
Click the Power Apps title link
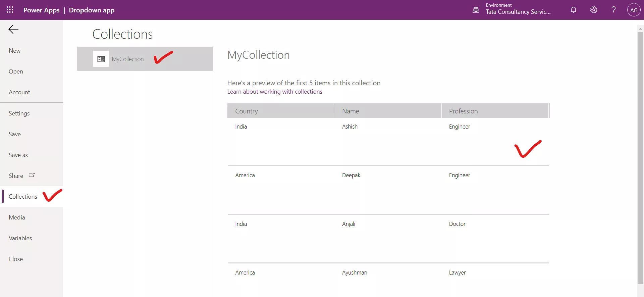click(42, 10)
